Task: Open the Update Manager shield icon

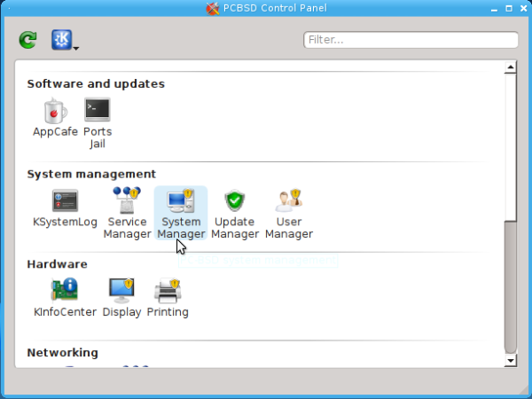Action: [x=234, y=200]
